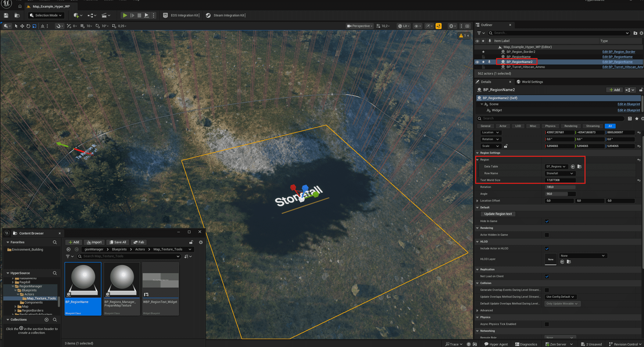Activate the Rotate tool in the viewport

click(x=28, y=26)
